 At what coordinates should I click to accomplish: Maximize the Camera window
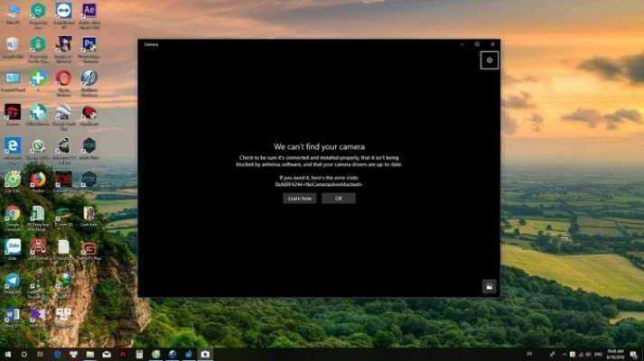pos(477,43)
